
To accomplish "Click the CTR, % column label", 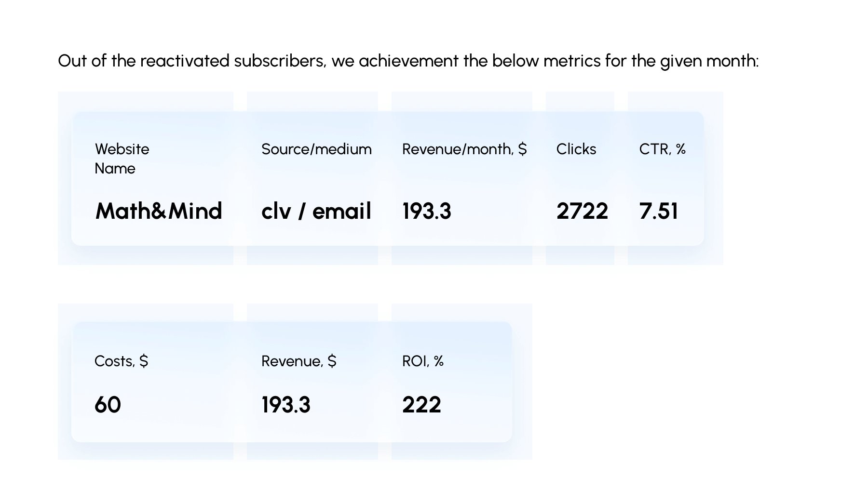I will (x=662, y=149).
